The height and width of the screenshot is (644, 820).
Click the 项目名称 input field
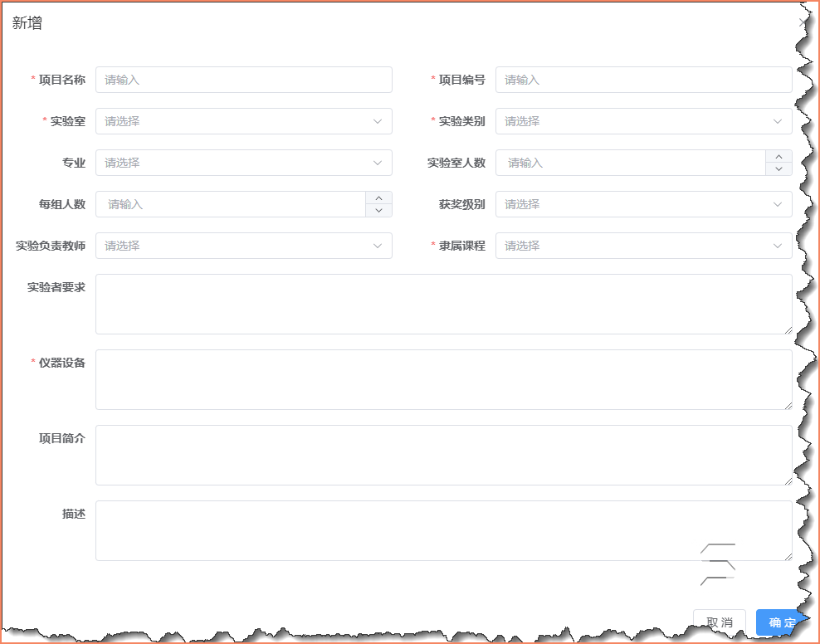[244, 80]
